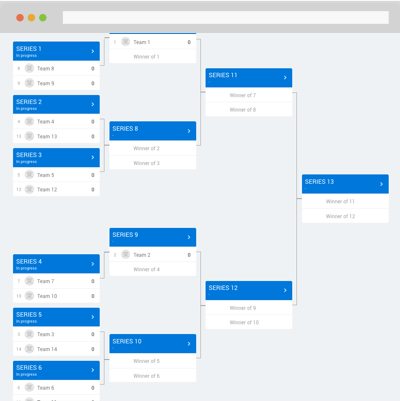This screenshot has height=401, width=400.
Task: Click the Team 1 avatar icon
Action: coord(126,42)
